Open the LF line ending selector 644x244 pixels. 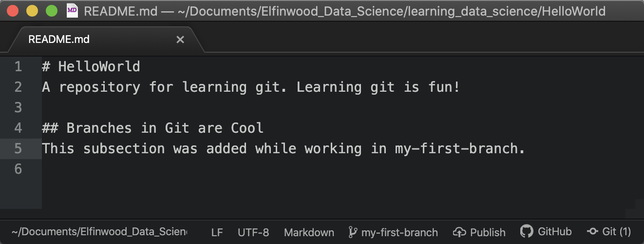tap(217, 232)
